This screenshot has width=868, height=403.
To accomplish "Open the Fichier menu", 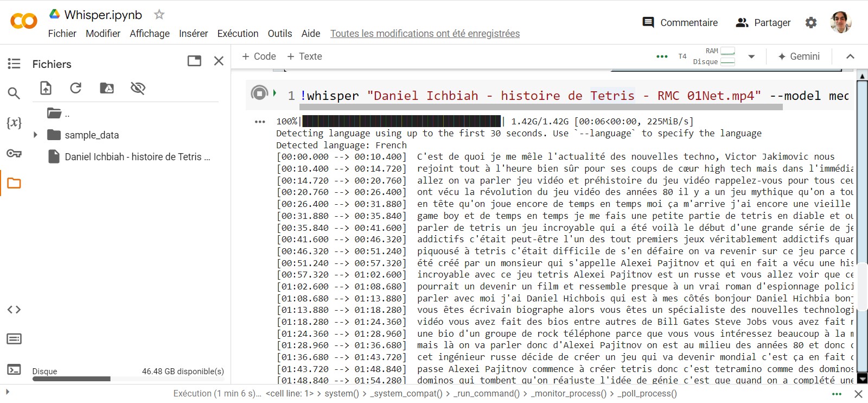I will pos(62,34).
